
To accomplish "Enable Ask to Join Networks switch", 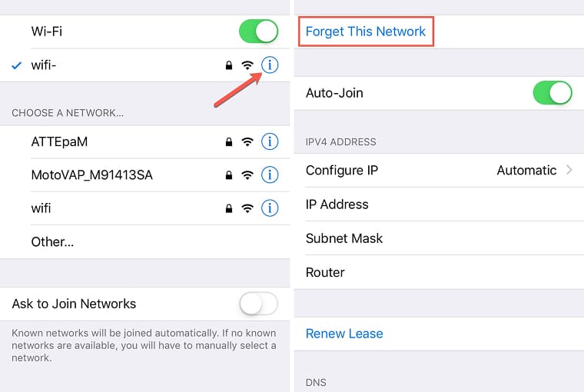I will pyautogui.click(x=258, y=304).
